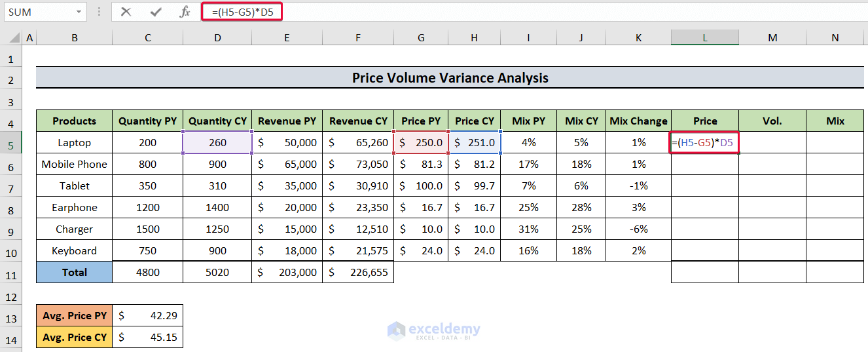The width and height of the screenshot is (868, 352).
Task: Click the orange Avg. Price PY cell
Action: pos(75,315)
